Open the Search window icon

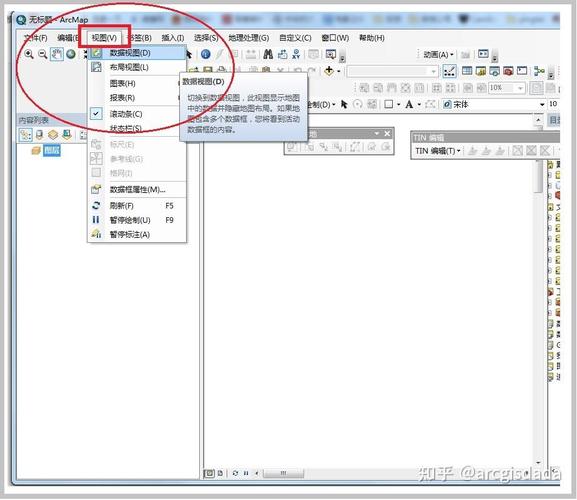(x=494, y=71)
